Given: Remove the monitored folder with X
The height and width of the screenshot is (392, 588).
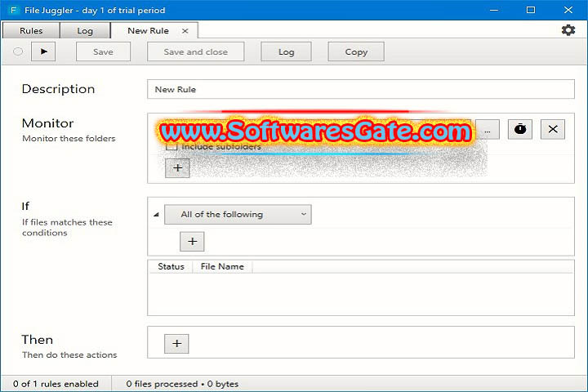Looking at the screenshot, I should pyautogui.click(x=552, y=129).
